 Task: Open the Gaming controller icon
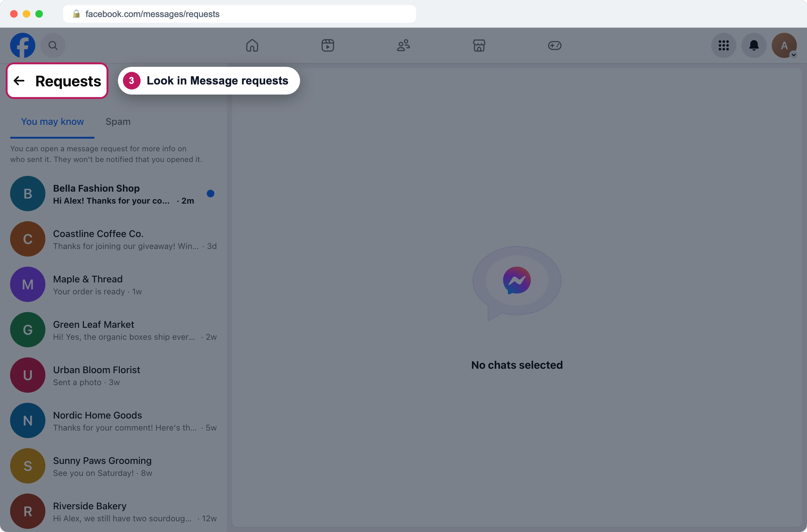click(x=555, y=45)
